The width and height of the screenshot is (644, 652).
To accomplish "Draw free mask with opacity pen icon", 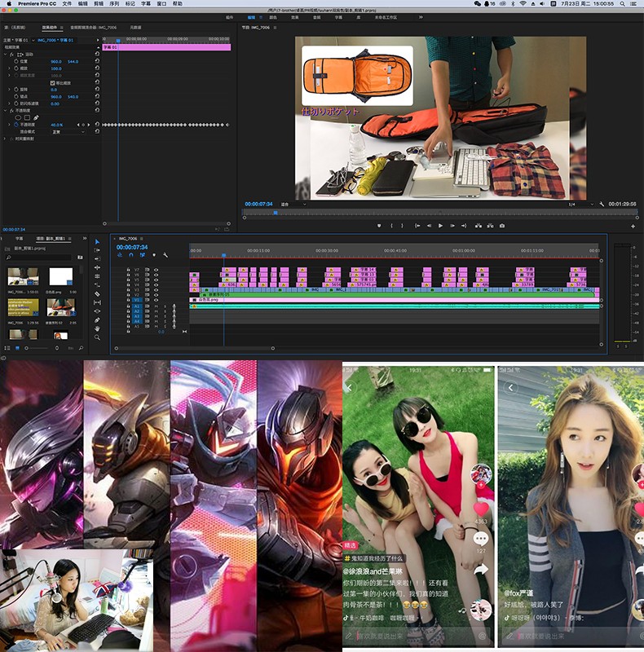I will [x=36, y=117].
